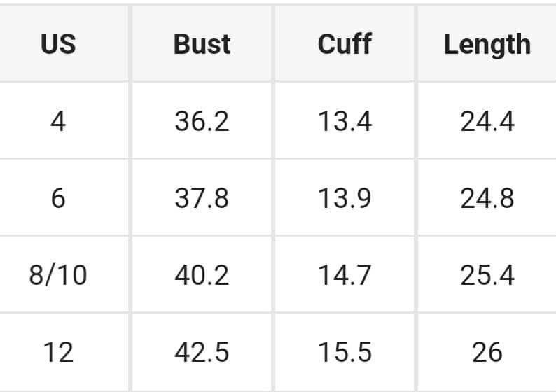Click the 42.5 bust measurement
This screenshot has width=556, height=392.
[x=202, y=351]
